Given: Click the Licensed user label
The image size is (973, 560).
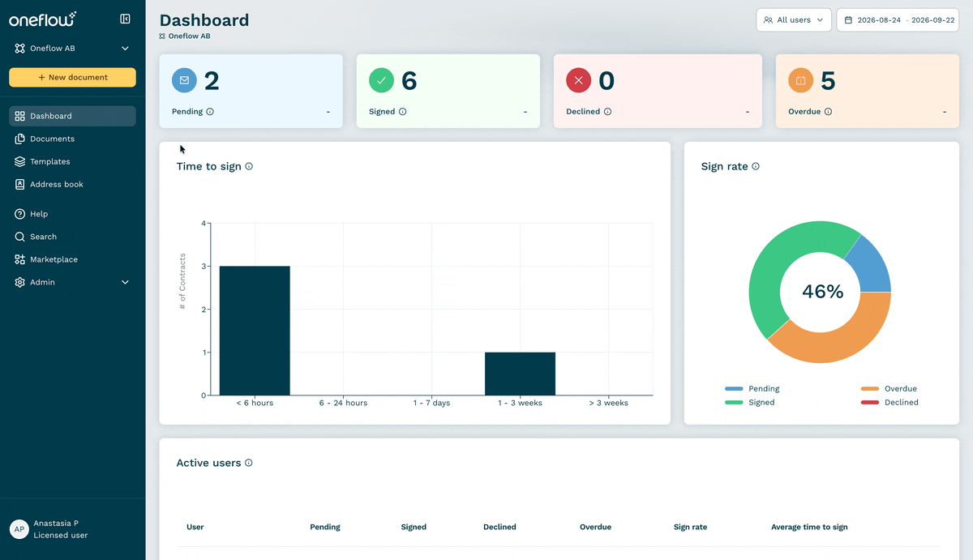Looking at the screenshot, I should [61, 536].
